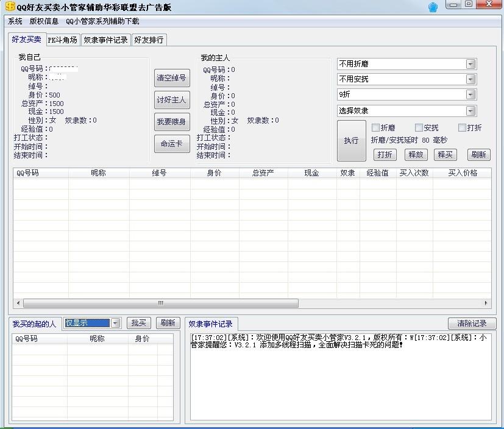Toggle the 打折 checkbox
The image size is (504, 429).
[461, 128]
